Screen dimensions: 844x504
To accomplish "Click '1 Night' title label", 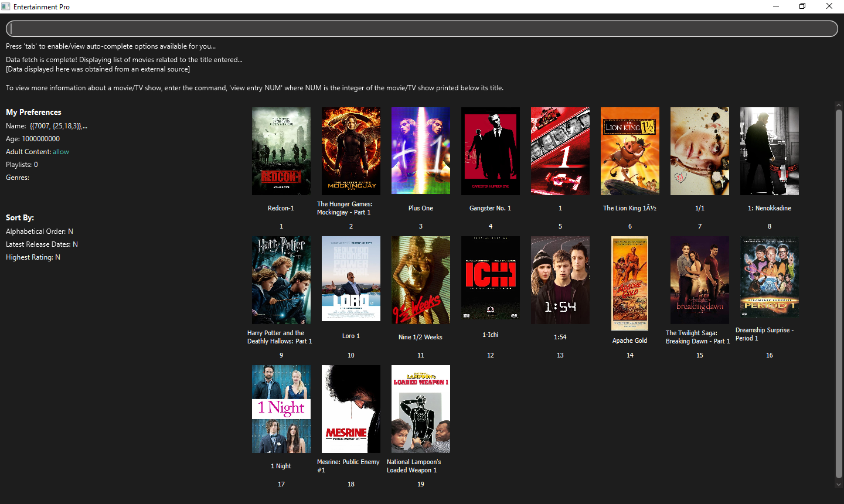I will coord(281,466).
